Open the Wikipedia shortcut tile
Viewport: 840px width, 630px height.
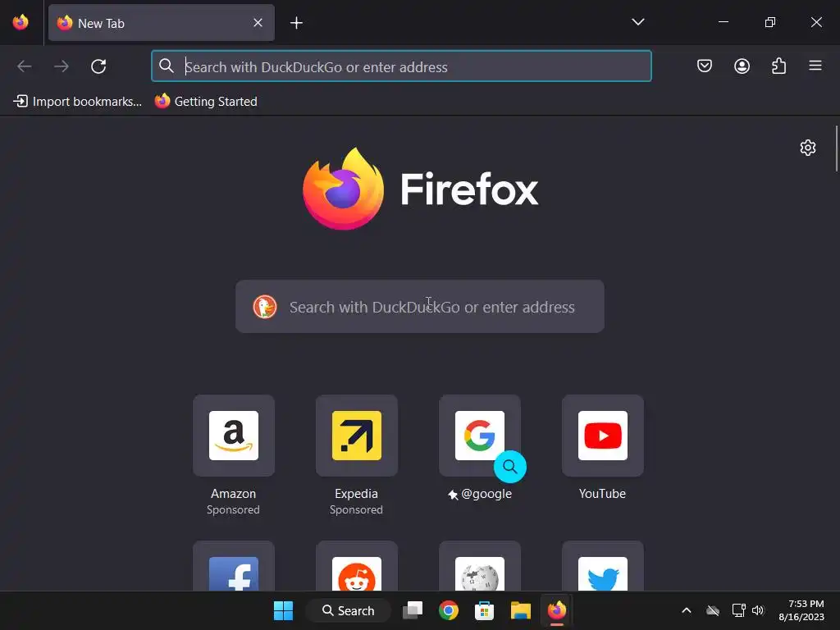479,567
